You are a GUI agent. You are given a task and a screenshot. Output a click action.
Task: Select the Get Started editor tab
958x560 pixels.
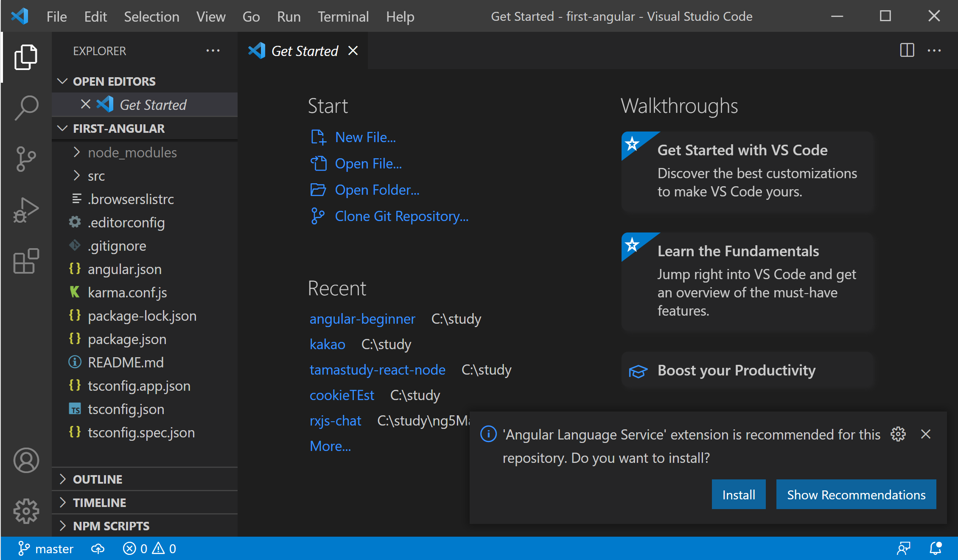[x=304, y=51]
